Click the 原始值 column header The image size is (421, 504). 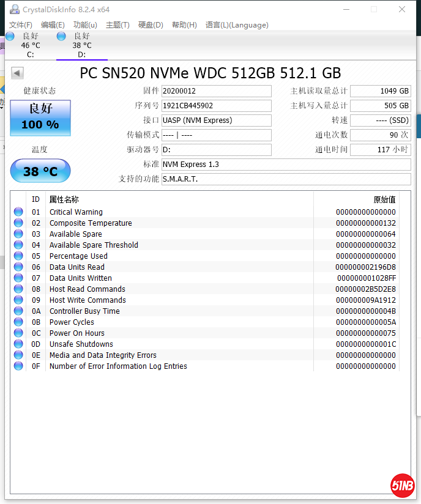click(384, 199)
